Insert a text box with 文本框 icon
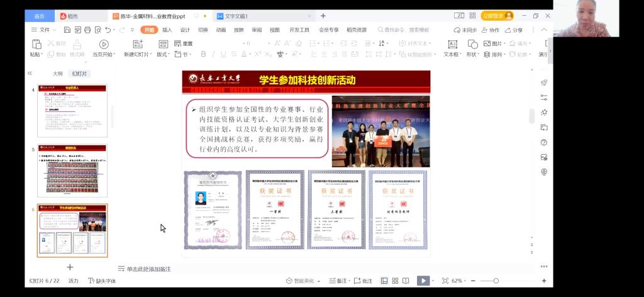Viewport: 644px width, 297px height. tap(452, 44)
